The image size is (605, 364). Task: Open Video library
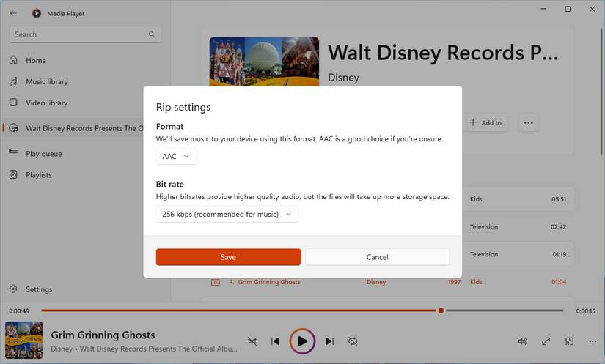pos(47,103)
